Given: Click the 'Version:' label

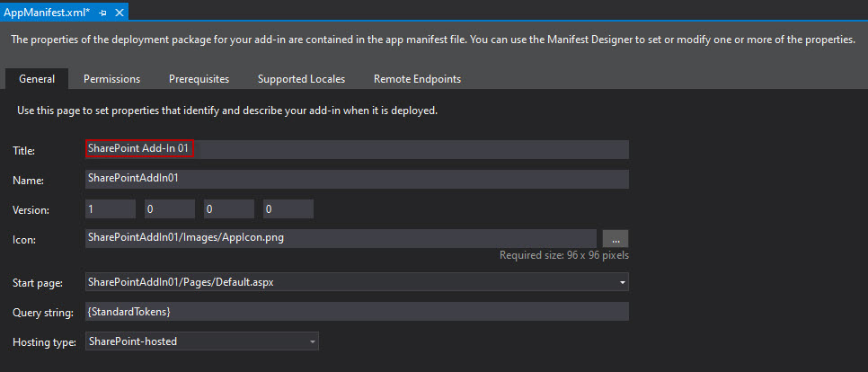Looking at the screenshot, I should [31, 210].
